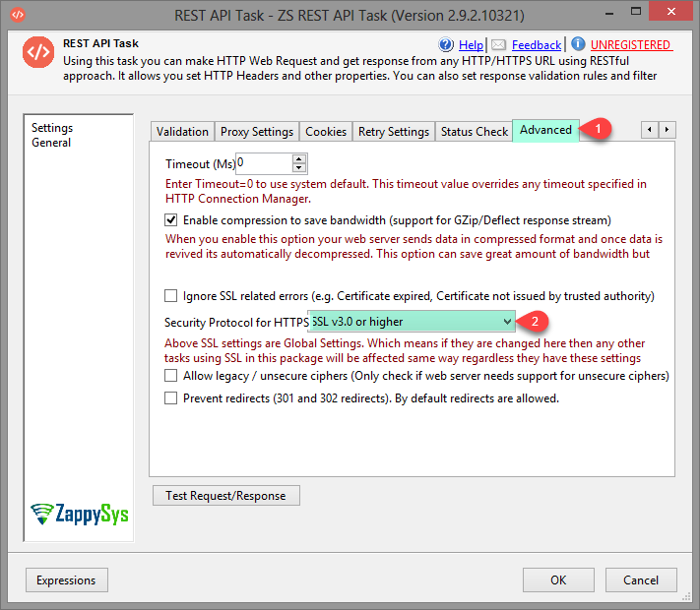Open the Feedback link
The height and width of the screenshot is (610, 700).
537,45
